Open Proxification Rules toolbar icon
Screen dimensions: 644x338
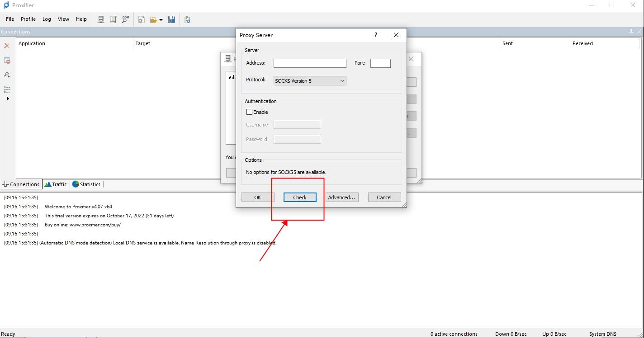(x=113, y=19)
